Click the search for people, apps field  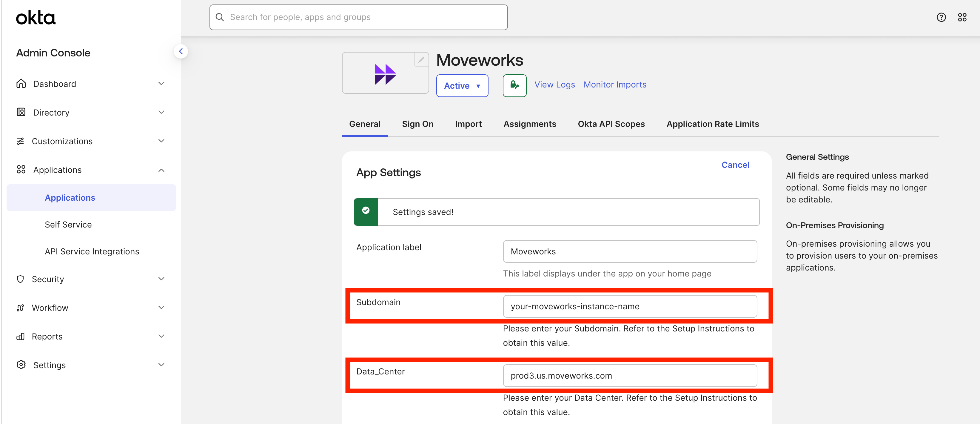click(358, 17)
